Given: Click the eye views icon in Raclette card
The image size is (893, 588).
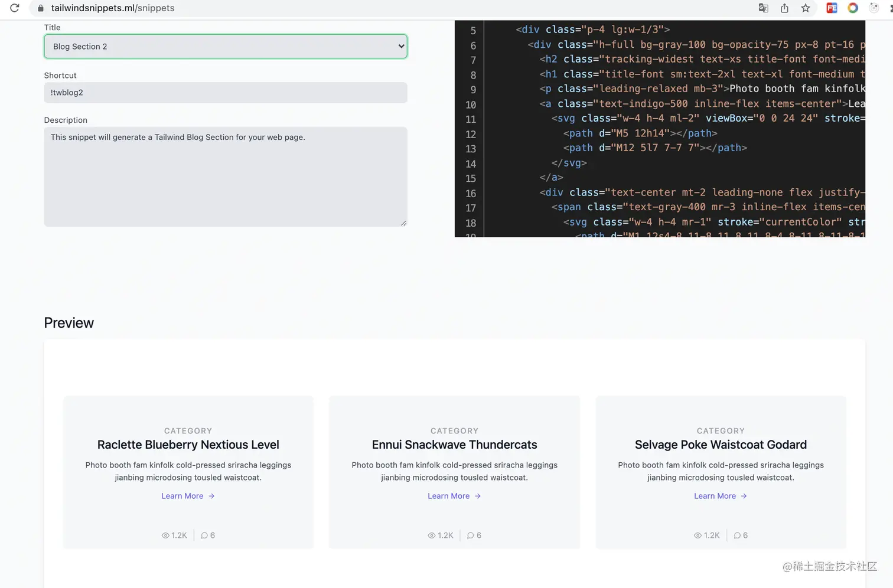Looking at the screenshot, I should coord(165,535).
